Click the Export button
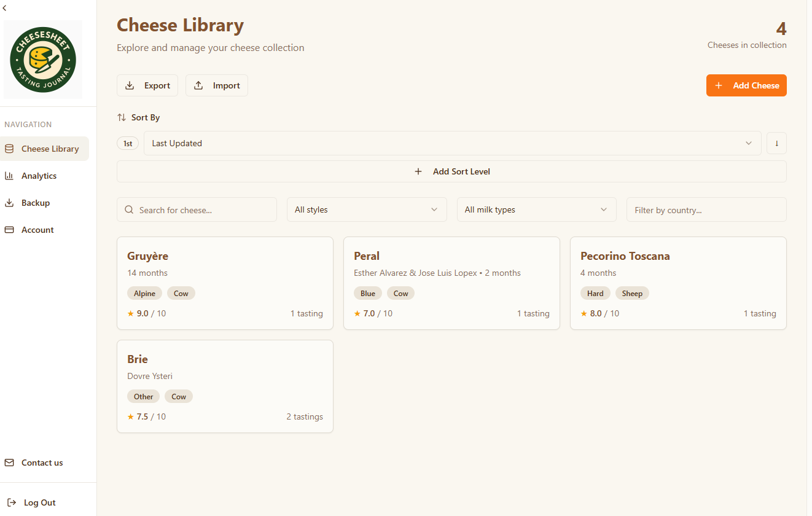The height and width of the screenshot is (516, 812). [147, 85]
